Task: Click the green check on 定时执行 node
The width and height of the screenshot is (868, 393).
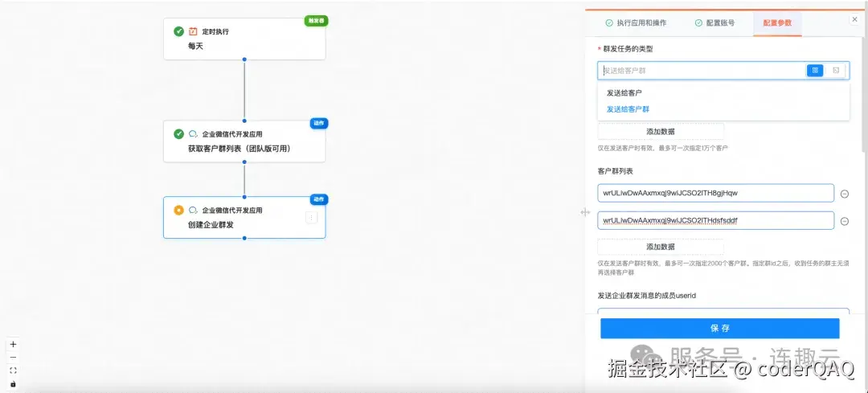Action: (x=178, y=31)
